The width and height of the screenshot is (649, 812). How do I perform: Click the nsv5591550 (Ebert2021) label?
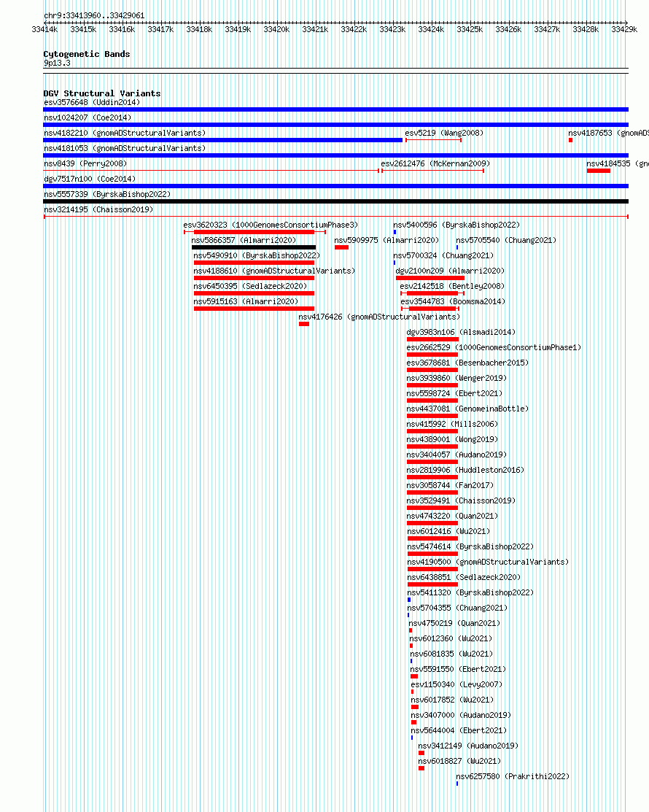point(458,670)
